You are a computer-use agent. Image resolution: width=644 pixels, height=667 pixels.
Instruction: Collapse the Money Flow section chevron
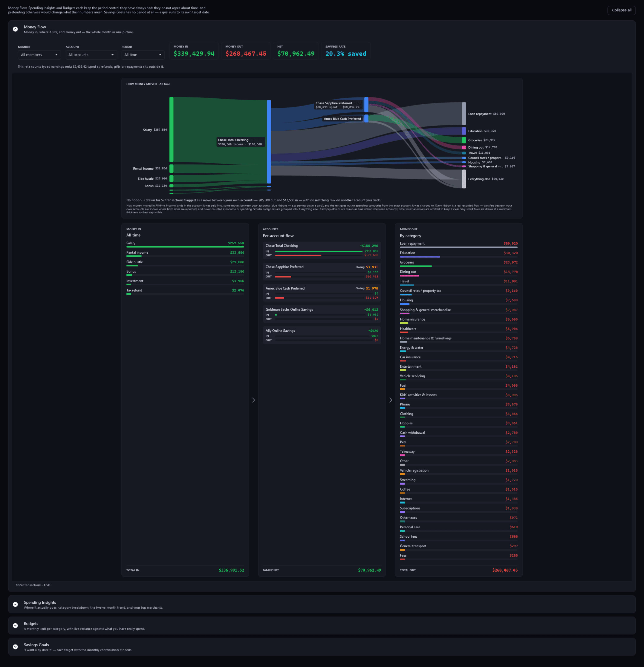click(15, 29)
